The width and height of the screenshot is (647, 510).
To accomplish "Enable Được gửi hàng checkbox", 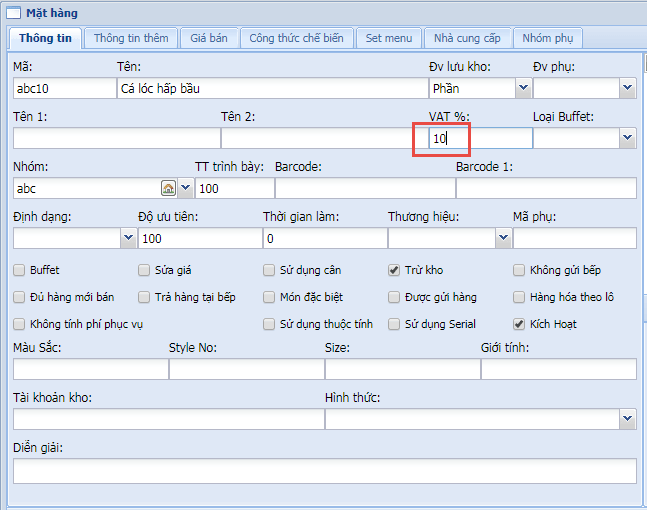I will (x=394, y=297).
